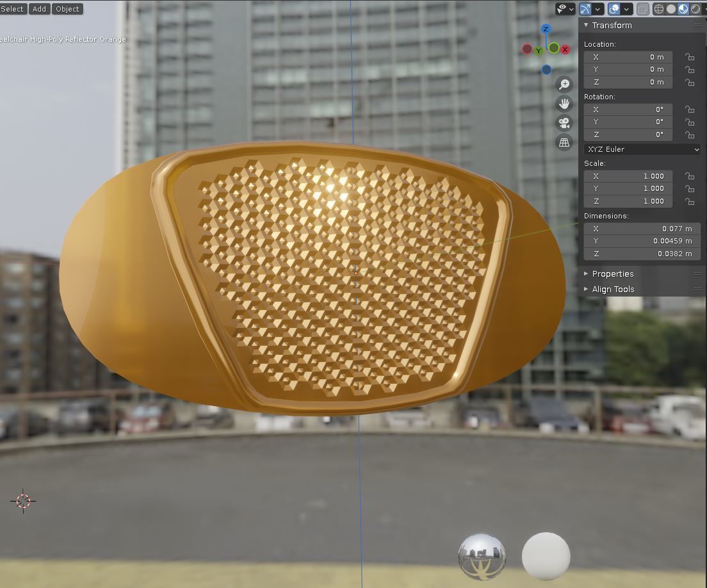
Task: Open the gizmo options dropdown arrow
Action: [598, 9]
